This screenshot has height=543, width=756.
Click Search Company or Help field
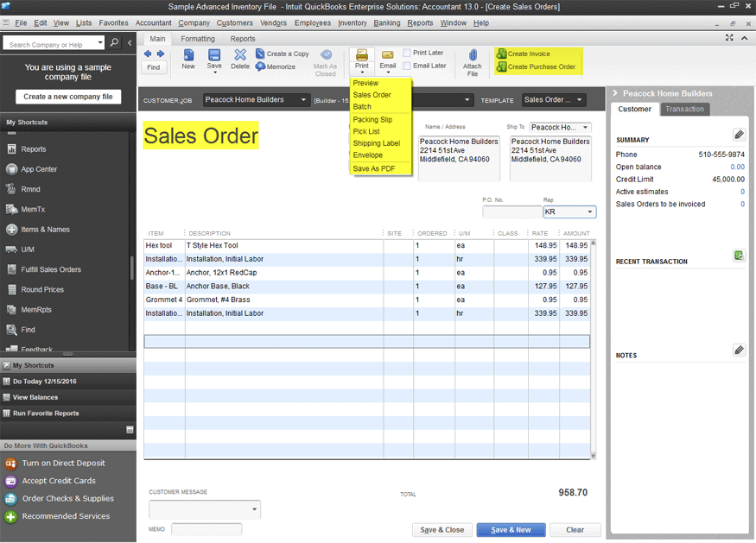[50, 43]
